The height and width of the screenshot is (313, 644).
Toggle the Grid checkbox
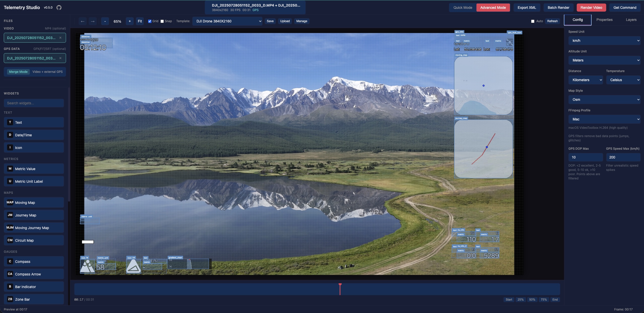click(150, 21)
